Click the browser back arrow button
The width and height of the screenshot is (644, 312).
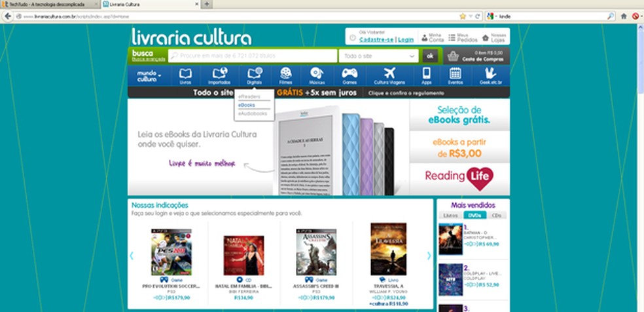coord(7,16)
